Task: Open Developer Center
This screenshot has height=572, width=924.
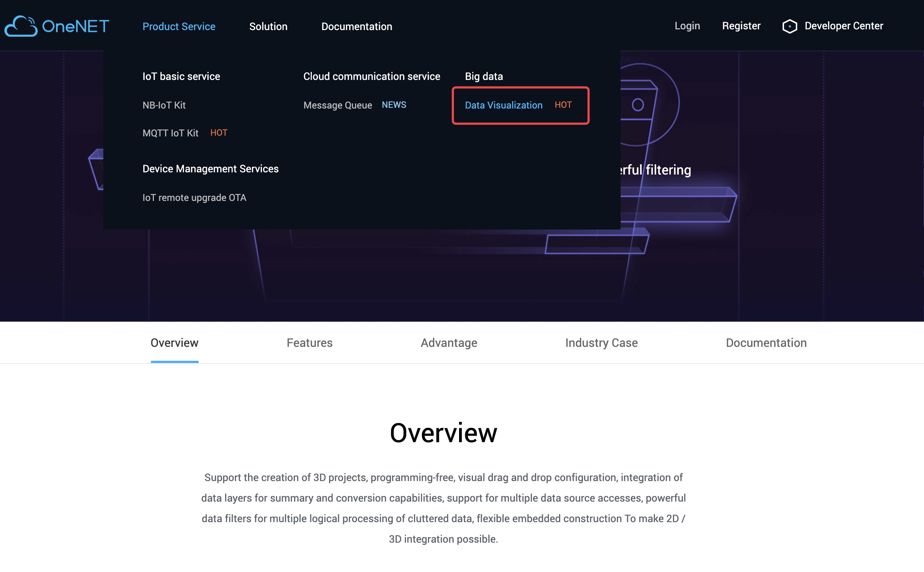Action: pos(843,26)
